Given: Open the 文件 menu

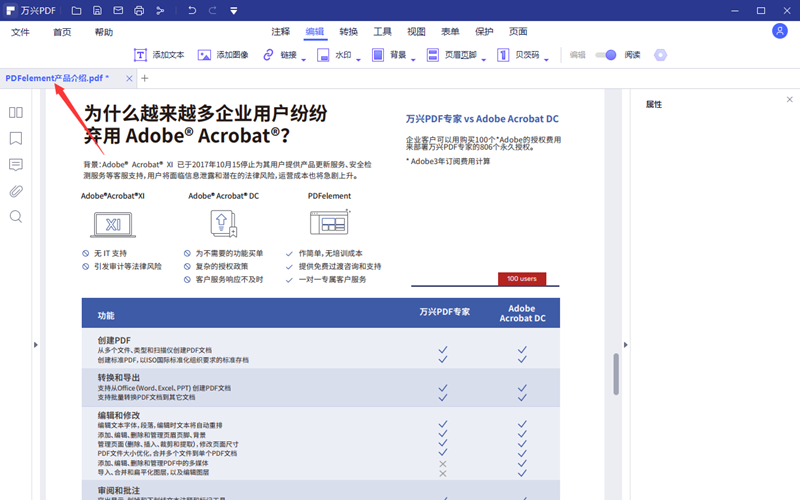Looking at the screenshot, I should [20, 32].
